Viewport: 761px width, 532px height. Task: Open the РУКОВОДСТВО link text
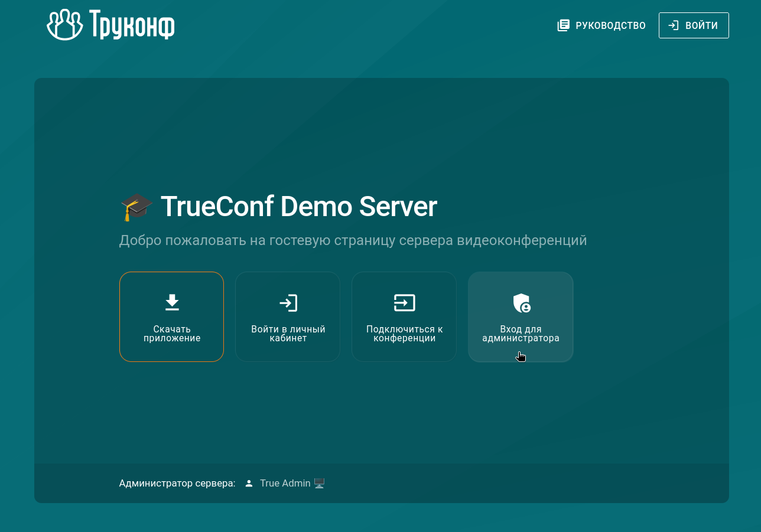pyautogui.click(x=610, y=25)
